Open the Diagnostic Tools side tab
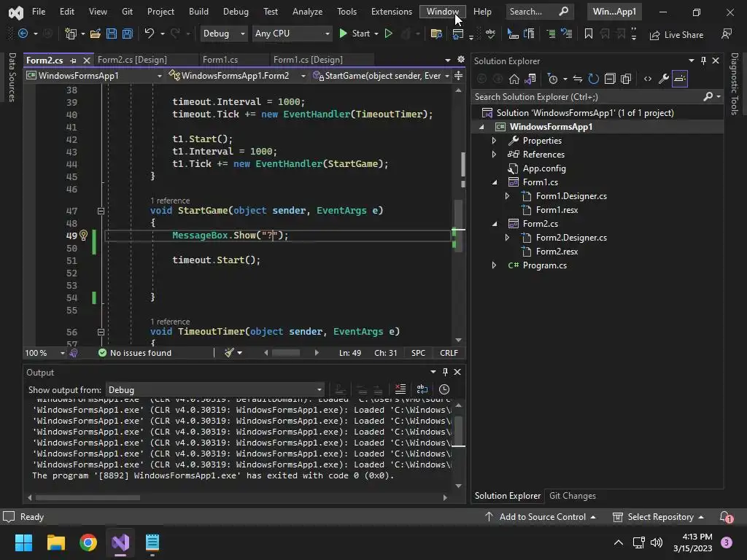This screenshot has width=747, height=560. (x=735, y=84)
